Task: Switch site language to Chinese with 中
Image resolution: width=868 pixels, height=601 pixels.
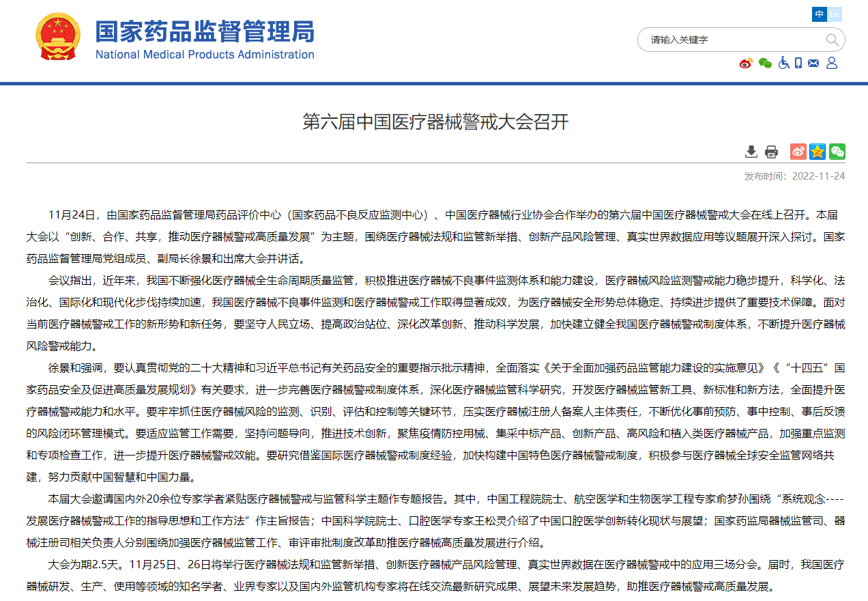Action: pos(819,14)
